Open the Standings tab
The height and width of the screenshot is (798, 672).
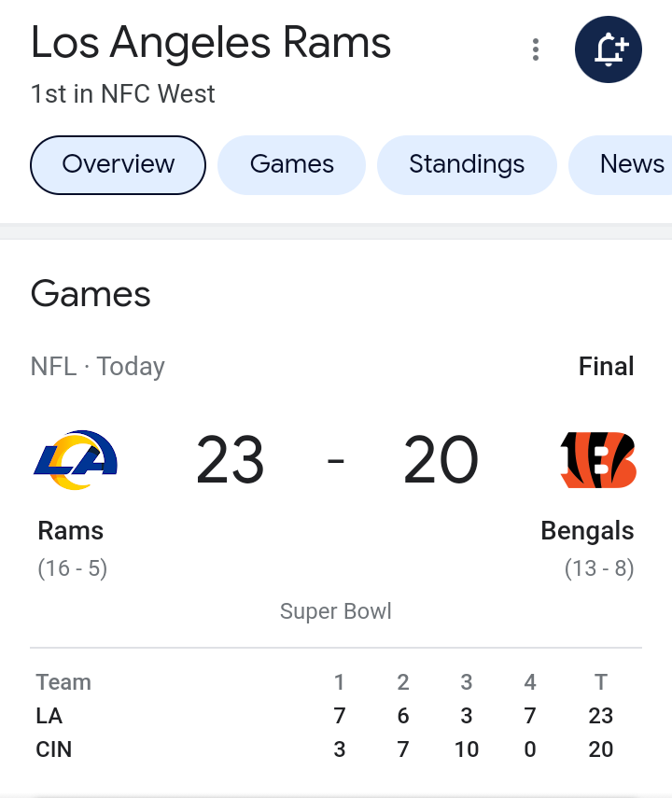point(467,165)
